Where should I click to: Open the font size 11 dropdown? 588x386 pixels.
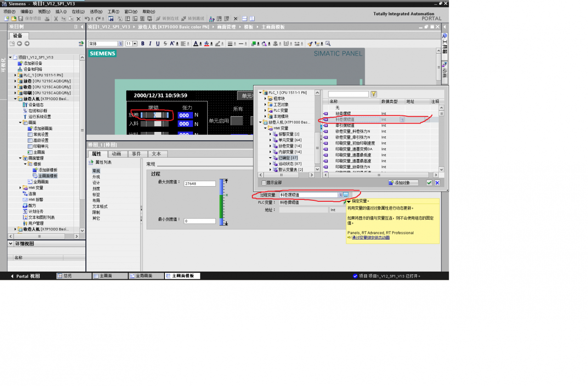click(x=135, y=43)
